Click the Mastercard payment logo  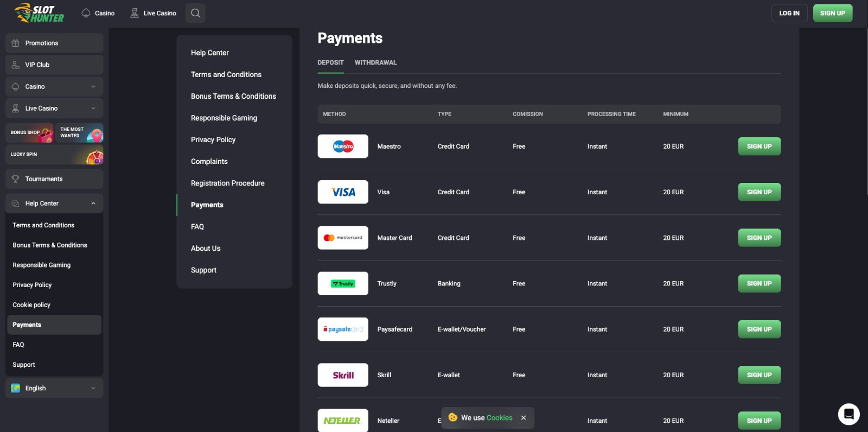click(x=343, y=238)
